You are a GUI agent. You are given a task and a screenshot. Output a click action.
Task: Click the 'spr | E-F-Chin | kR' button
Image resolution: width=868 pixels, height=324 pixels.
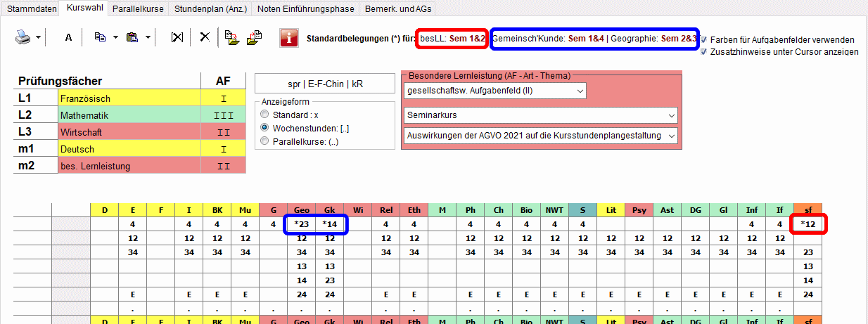coord(320,84)
